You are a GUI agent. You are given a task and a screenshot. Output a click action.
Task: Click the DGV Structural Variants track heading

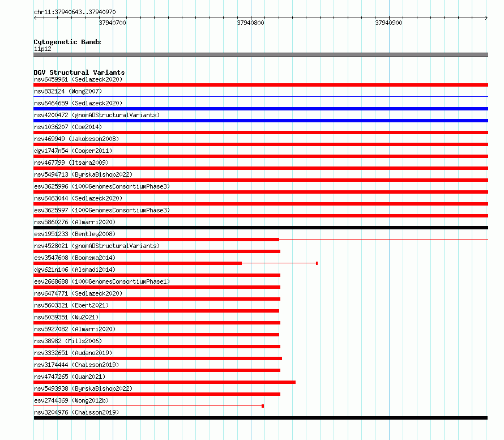pyautogui.click(x=79, y=72)
